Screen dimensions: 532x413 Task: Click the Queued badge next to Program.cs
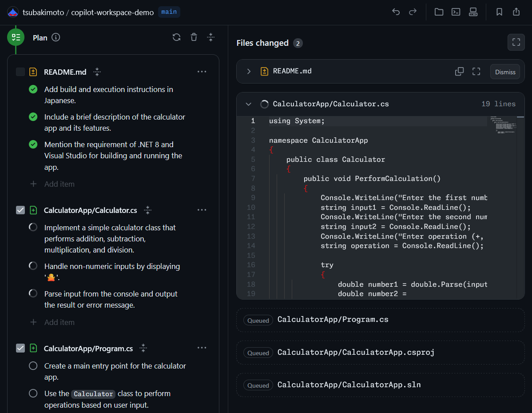(x=258, y=320)
